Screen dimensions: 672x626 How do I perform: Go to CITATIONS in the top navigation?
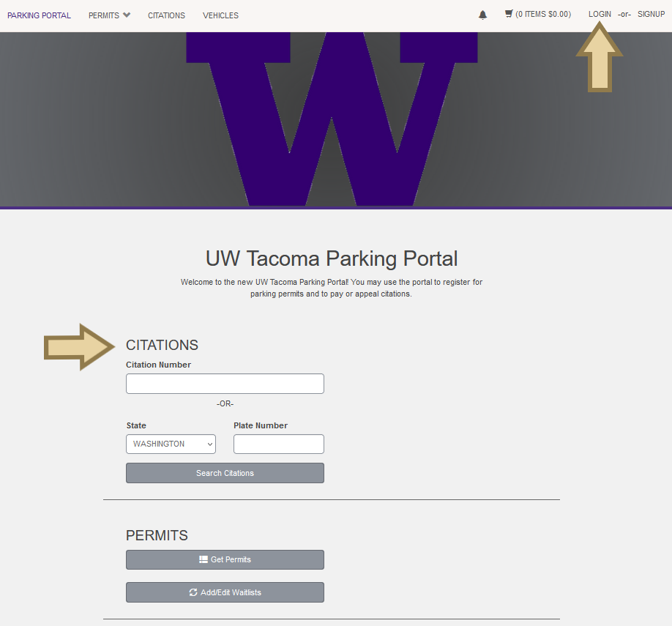click(x=166, y=15)
